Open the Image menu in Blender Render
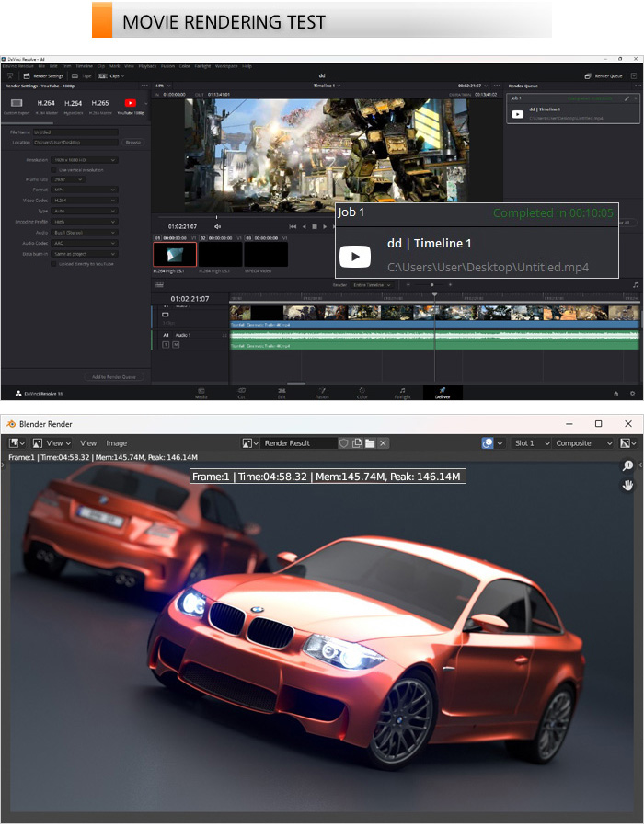The image size is (644, 827). (117, 443)
